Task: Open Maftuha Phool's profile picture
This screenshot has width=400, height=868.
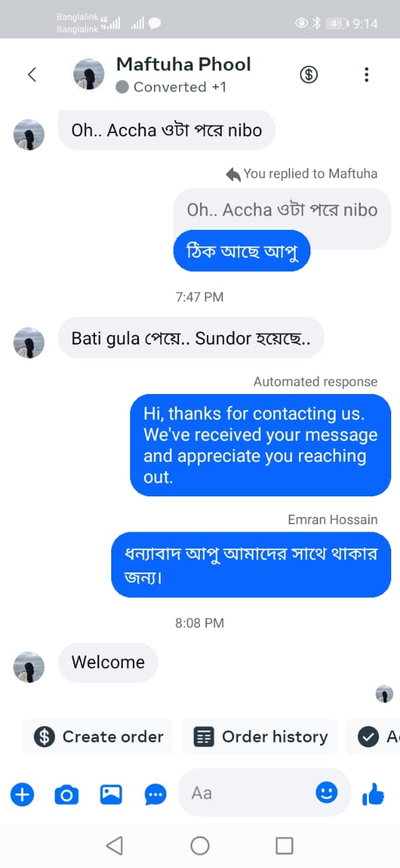Action: [x=89, y=73]
